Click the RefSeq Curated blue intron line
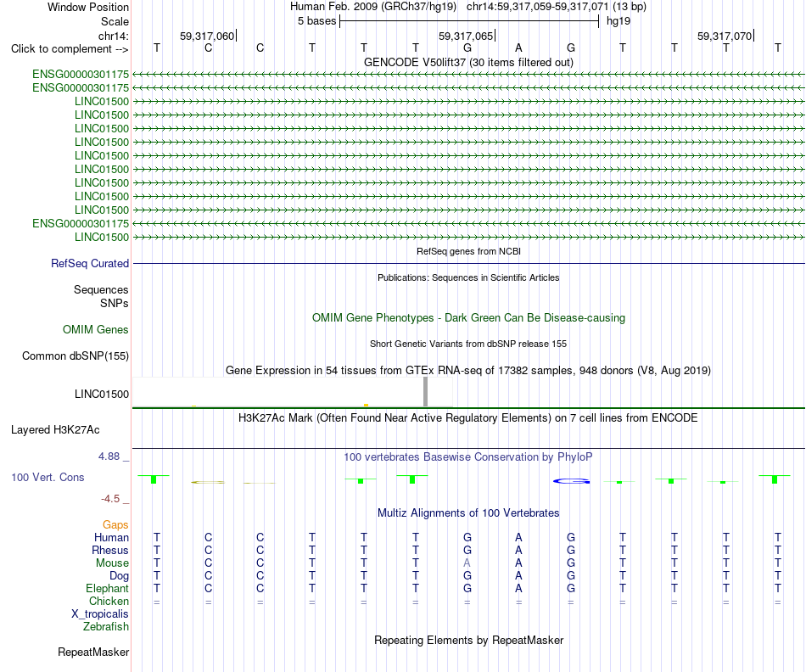The image size is (806, 672). 468,263
